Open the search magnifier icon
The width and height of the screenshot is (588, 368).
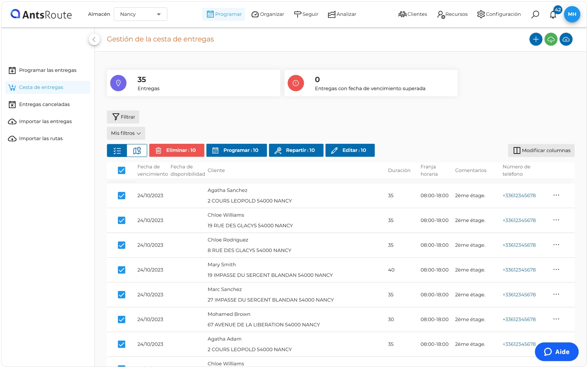coord(535,14)
